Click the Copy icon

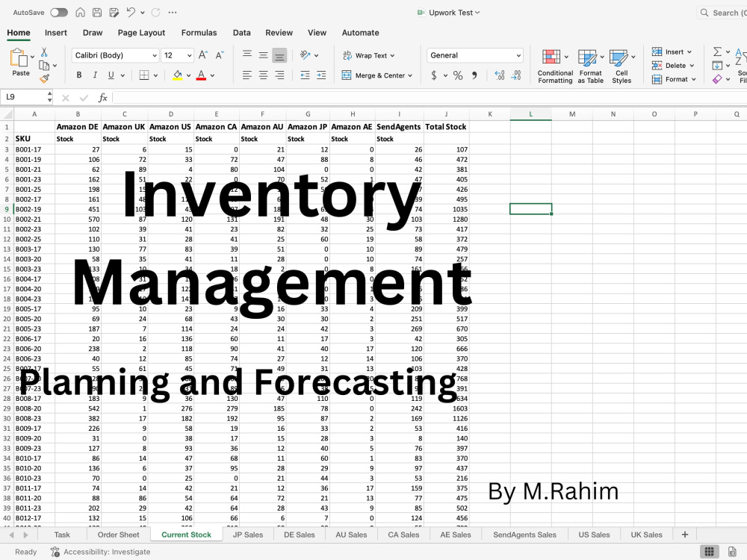(x=44, y=65)
